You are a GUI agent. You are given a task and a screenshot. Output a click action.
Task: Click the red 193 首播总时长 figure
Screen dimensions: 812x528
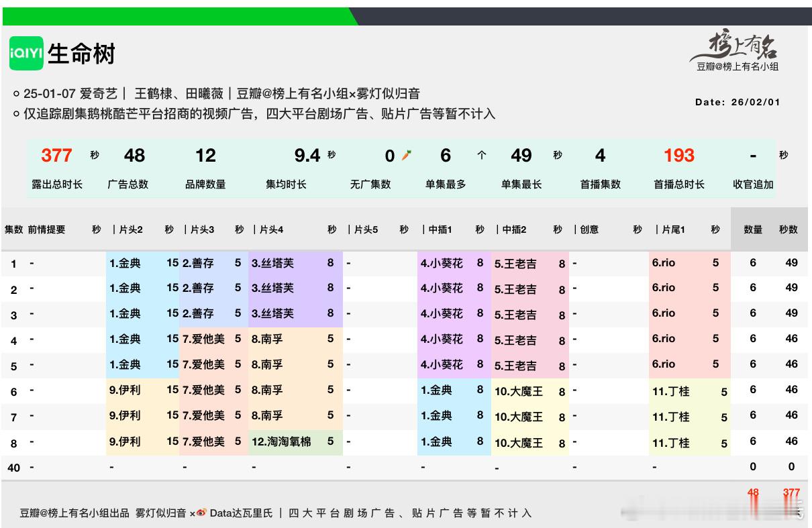pyautogui.click(x=678, y=156)
